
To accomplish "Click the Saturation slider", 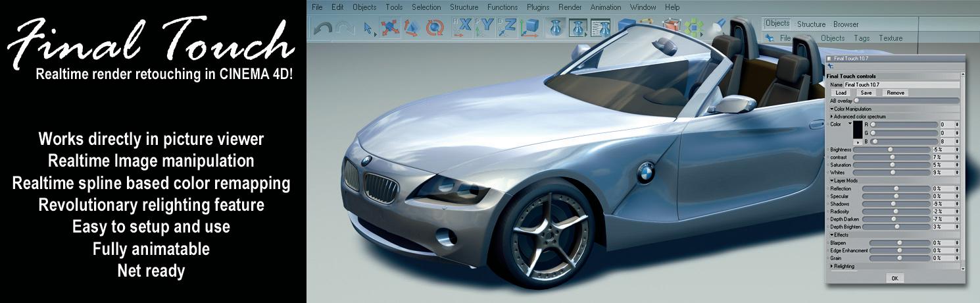I will [x=892, y=165].
